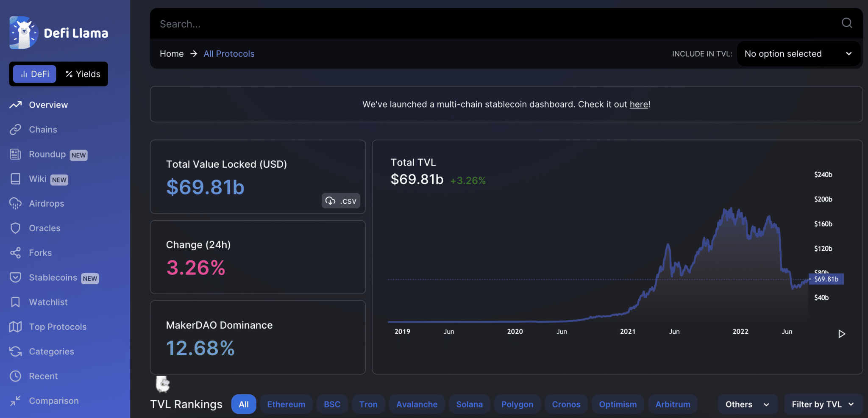This screenshot has width=868, height=418.
Task: Switch to the Solana chain filter
Action: [469, 404]
